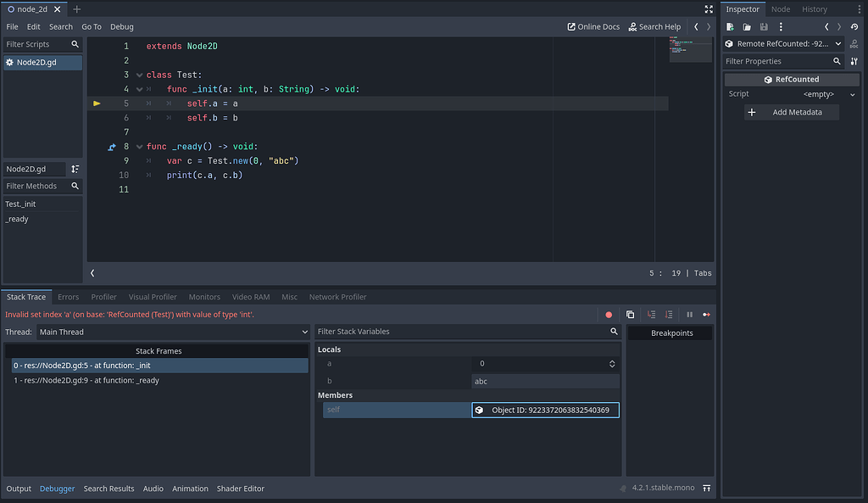
Task: Click the Break (pause) icon in debugger toolbar
Action: coord(688,314)
